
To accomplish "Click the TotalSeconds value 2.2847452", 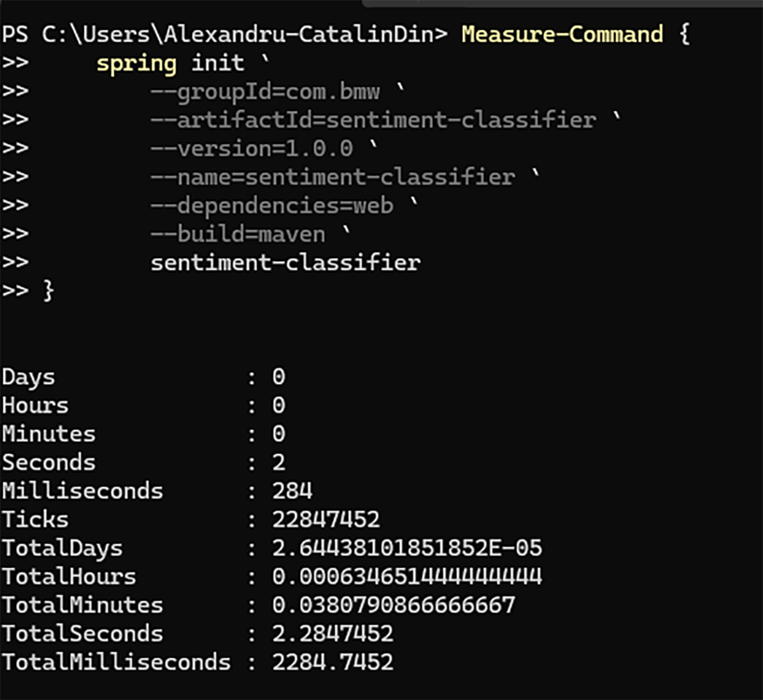I will [333, 634].
